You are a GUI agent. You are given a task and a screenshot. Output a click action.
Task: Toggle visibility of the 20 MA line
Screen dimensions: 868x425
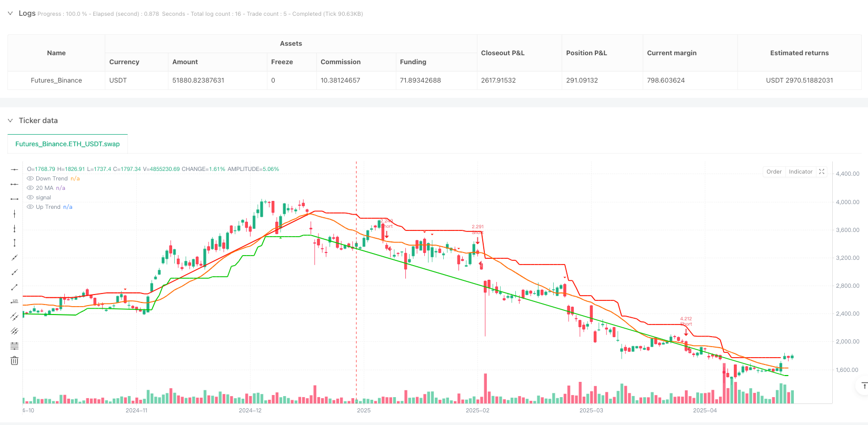pos(30,188)
